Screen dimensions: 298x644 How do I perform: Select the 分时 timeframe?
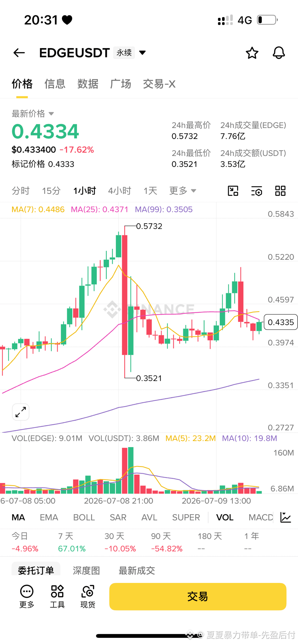21,190
